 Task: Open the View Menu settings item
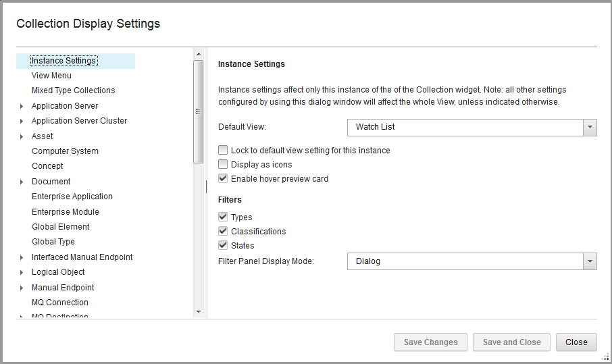[51, 76]
